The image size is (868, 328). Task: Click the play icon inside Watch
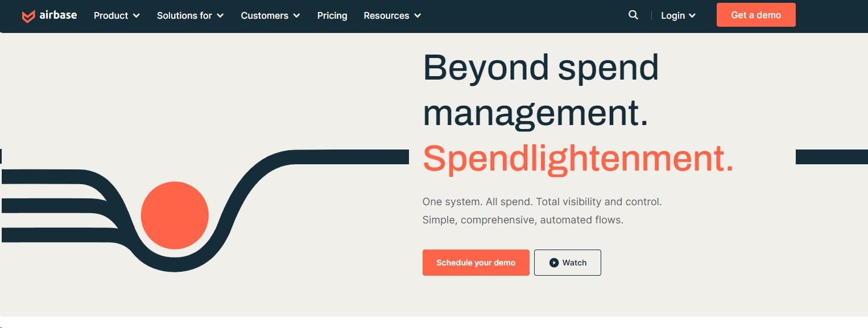click(x=553, y=263)
